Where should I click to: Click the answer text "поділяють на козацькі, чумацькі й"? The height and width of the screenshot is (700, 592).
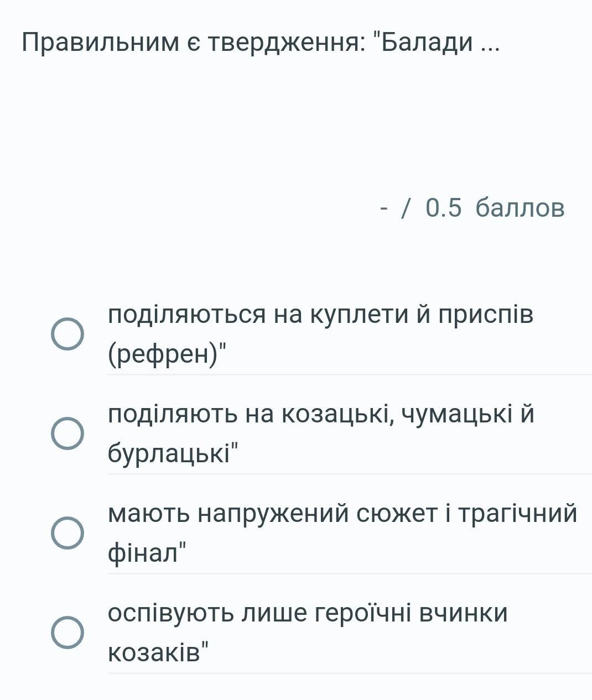point(321,414)
